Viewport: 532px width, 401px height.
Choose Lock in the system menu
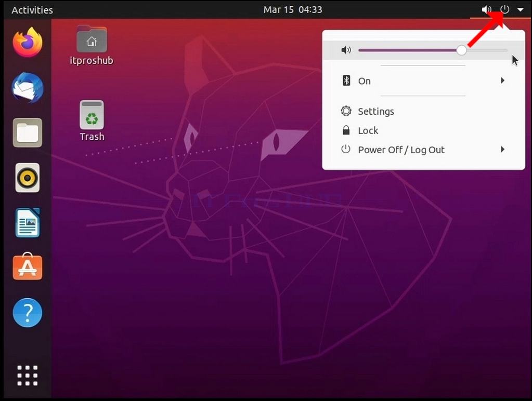[x=423, y=130]
